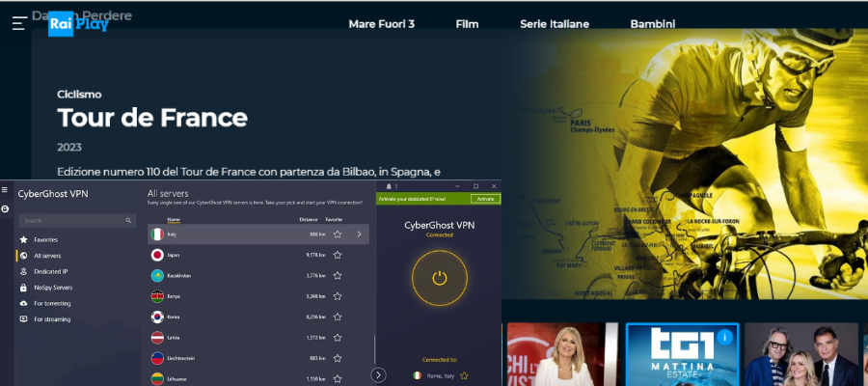Click the Activate your dedicated IP now banner text
The width and height of the screenshot is (868, 386).
coord(413,199)
